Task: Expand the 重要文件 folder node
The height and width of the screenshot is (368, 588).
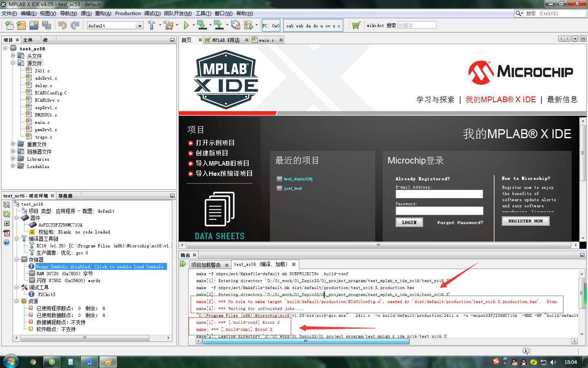Action: (x=13, y=144)
